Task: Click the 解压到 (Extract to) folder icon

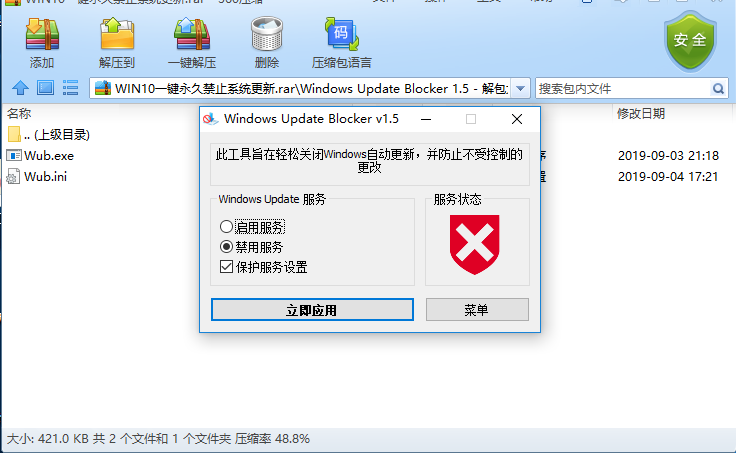Action: click(x=117, y=34)
